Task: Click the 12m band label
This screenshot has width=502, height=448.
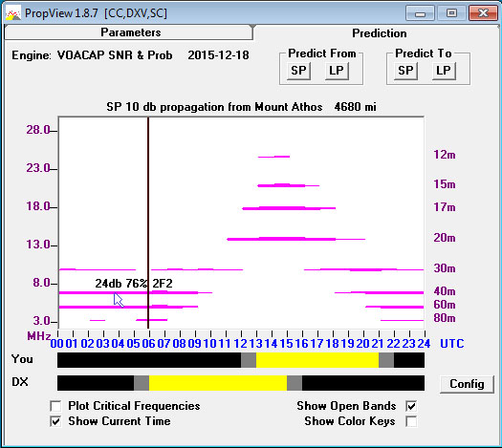Action: click(445, 155)
